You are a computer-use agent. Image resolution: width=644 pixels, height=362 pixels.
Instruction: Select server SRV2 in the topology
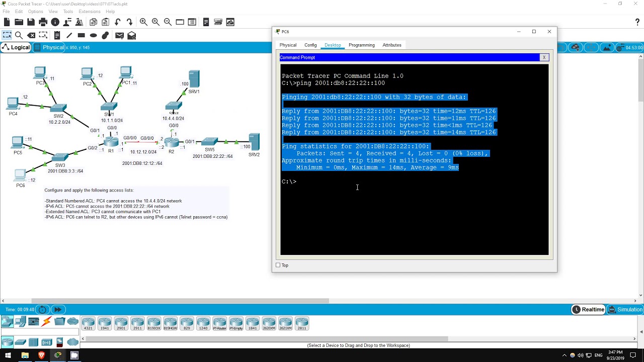[x=254, y=142]
